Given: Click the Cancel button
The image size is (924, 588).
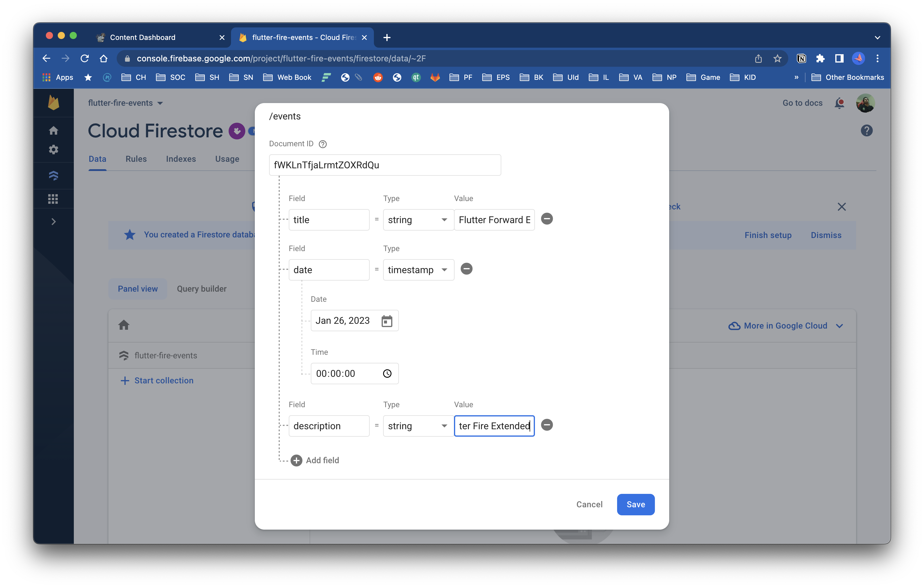Looking at the screenshot, I should (589, 504).
